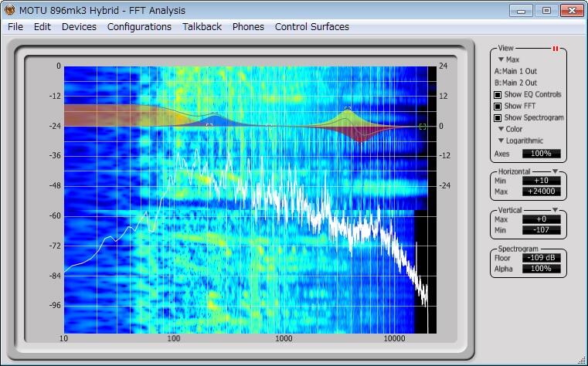Open the Phones menu
588x366 pixels.
click(x=248, y=27)
